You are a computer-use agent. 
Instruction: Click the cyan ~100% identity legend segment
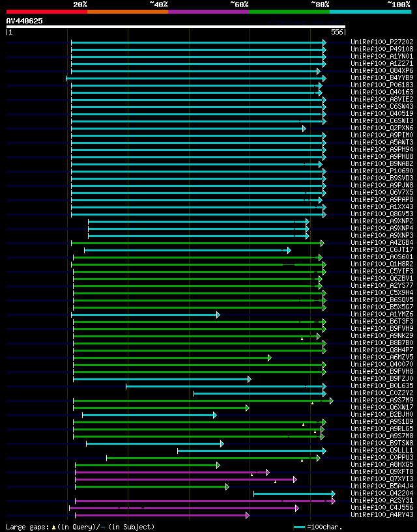[371, 12]
